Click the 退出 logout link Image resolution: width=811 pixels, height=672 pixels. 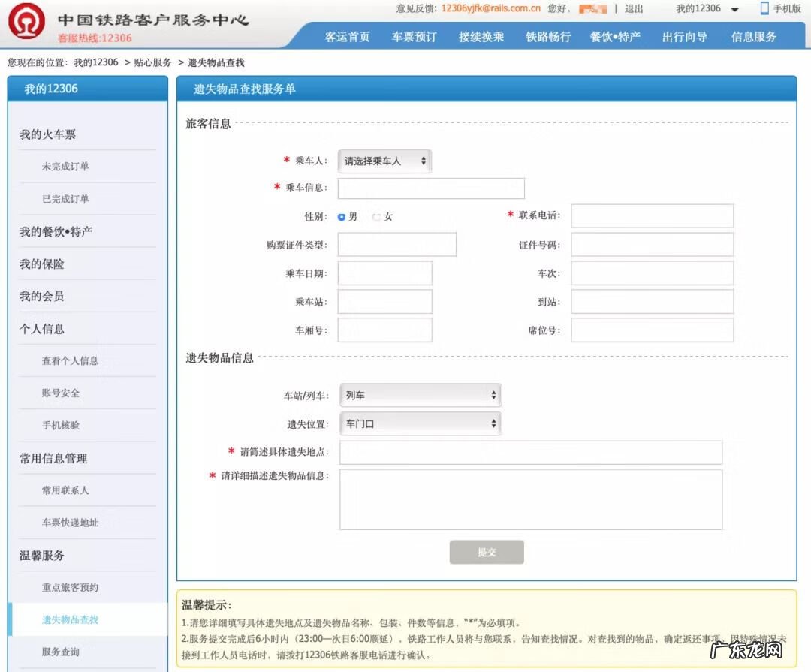tap(633, 9)
